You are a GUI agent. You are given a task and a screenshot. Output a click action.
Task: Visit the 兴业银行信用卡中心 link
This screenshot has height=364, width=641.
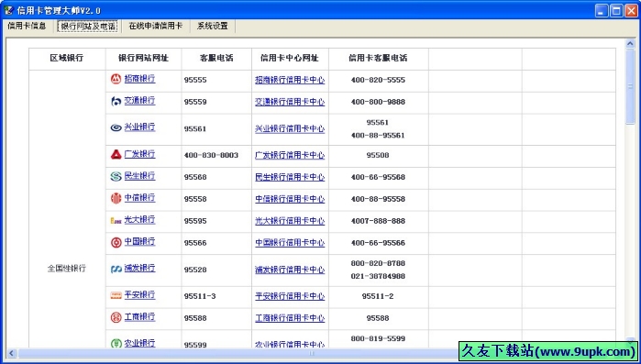coord(290,129)
